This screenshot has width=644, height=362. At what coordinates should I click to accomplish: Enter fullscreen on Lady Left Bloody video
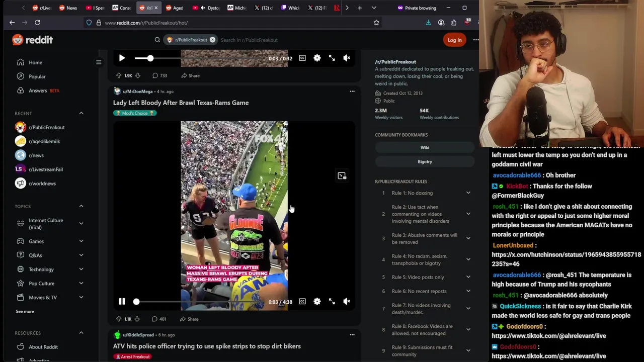coord(332,302)
